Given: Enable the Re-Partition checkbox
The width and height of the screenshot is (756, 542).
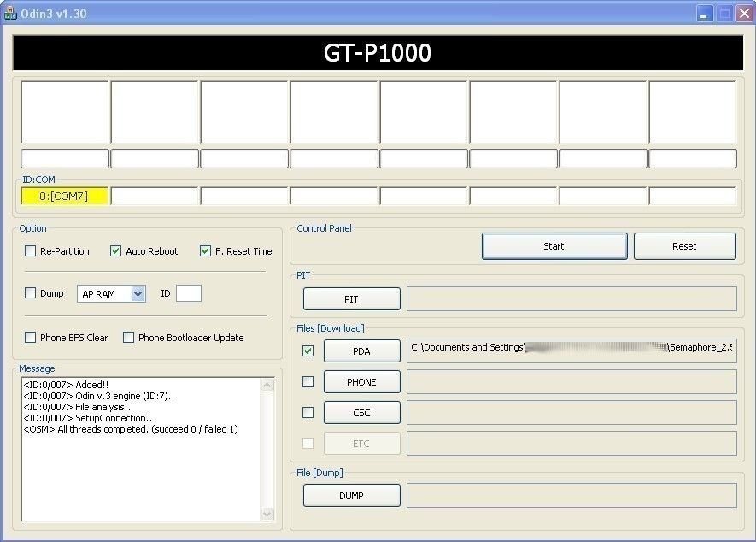Looking at the screenshot, I should [x=31, y=251].
